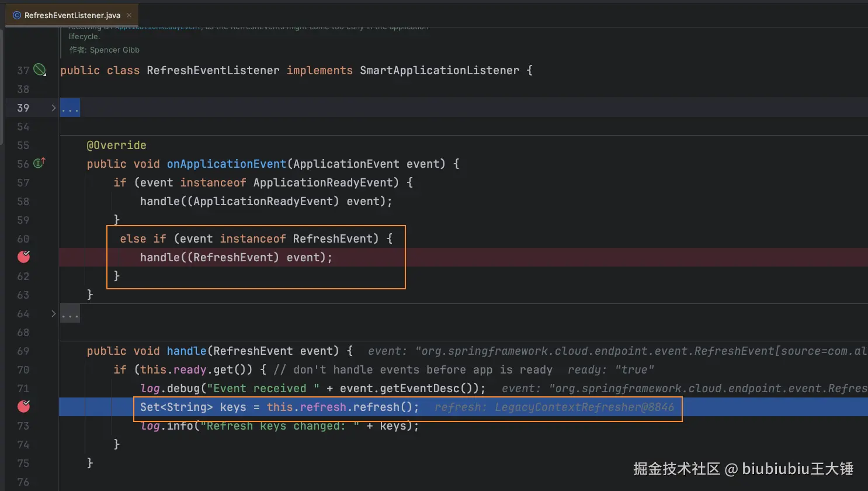Screen dimensions: 868x491
Task: Expand the folded code region at line 39
Action: (x=53, y=108)
